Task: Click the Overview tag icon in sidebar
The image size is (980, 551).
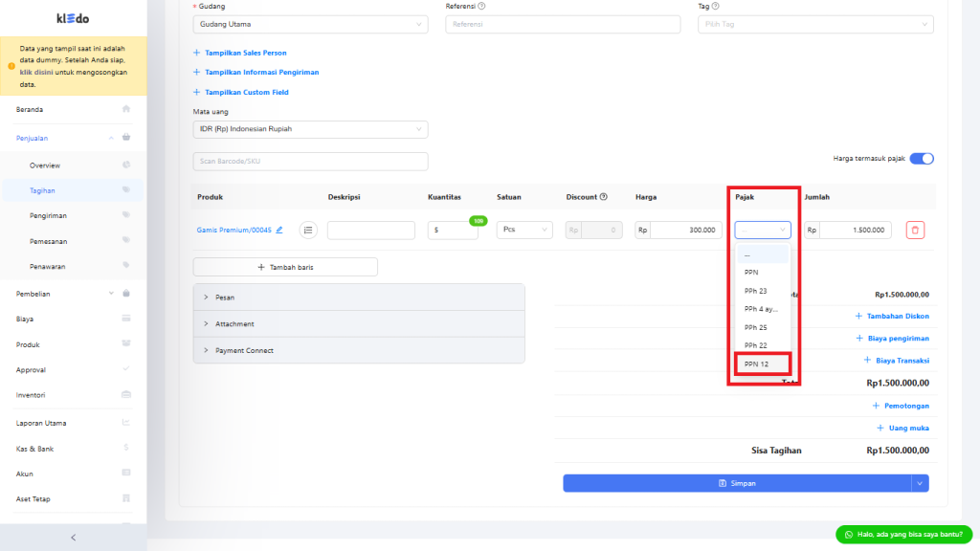Action: (x=126, y=165)
